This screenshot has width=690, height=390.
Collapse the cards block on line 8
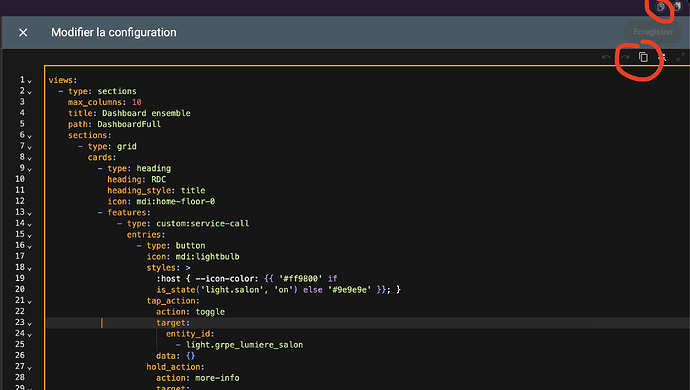pyautogui.click(x=29, y=158)
